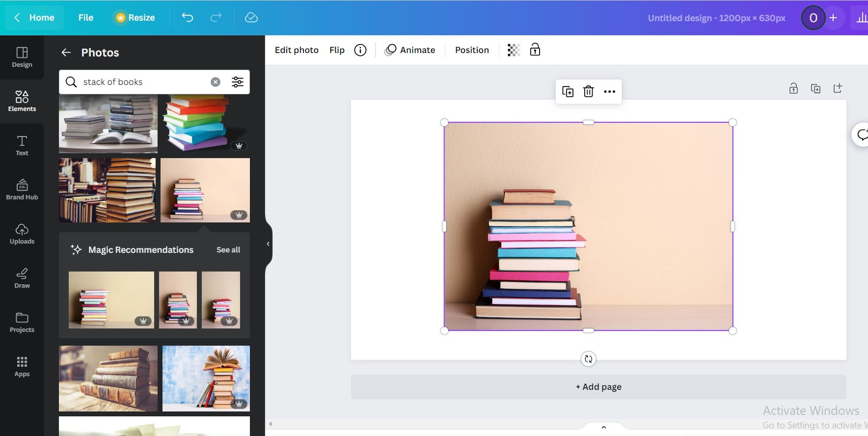Viewport: 868px width, 436px height.
Task: Select the colorful rainbow books thumbnail
Action: (x=204, y=123)
